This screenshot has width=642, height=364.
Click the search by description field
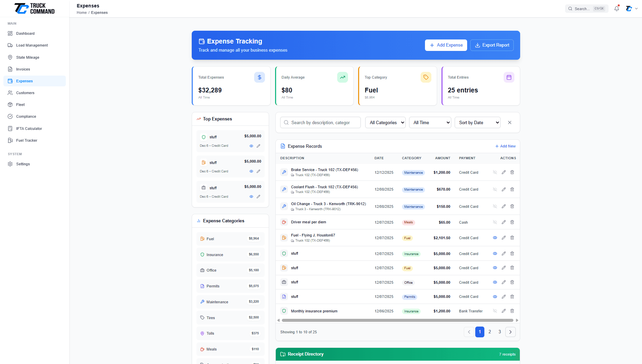(320, 122)
